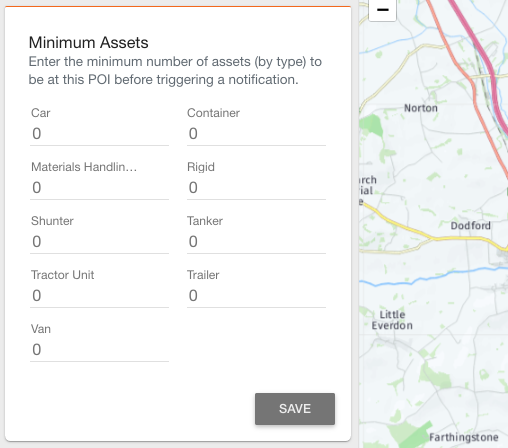Image resolution: width=508 pixels, height=448 pixels.
Task: Select the Tanker count field
Action: click(x=256, y=242)
